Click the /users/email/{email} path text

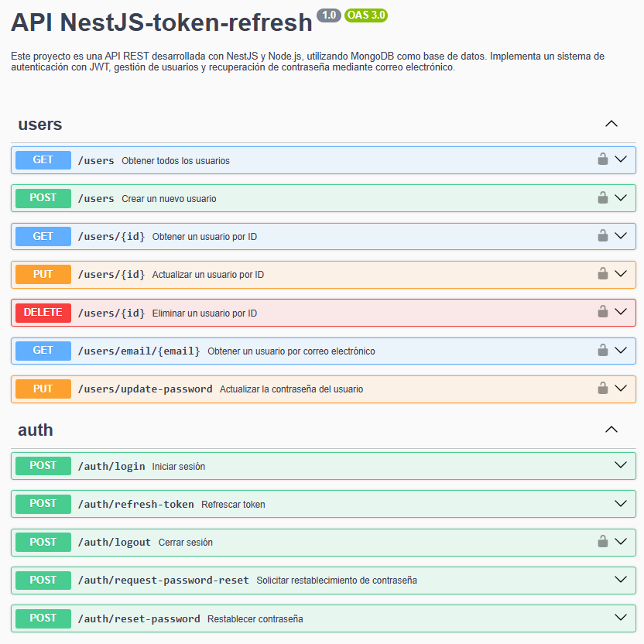(x=139, y=351)
